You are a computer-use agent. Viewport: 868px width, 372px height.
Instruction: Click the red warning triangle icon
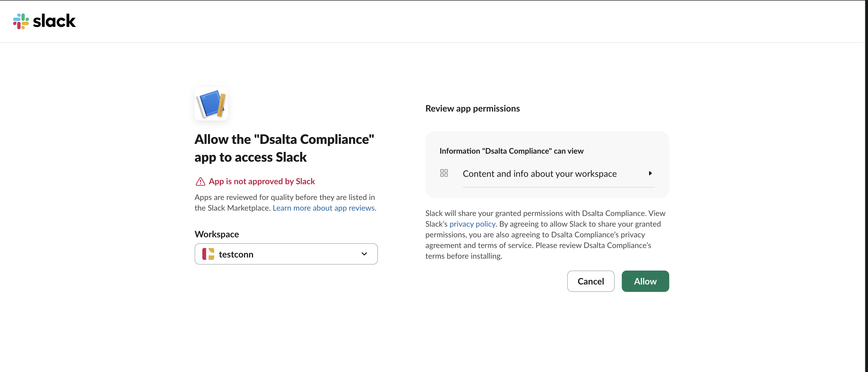[201, 182]
